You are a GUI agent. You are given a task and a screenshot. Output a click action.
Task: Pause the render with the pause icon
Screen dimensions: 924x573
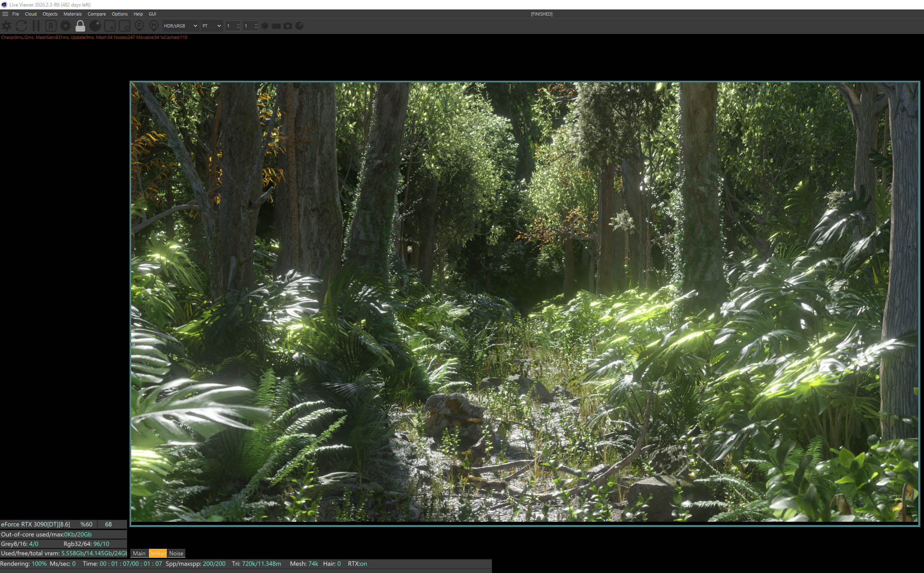36,26
